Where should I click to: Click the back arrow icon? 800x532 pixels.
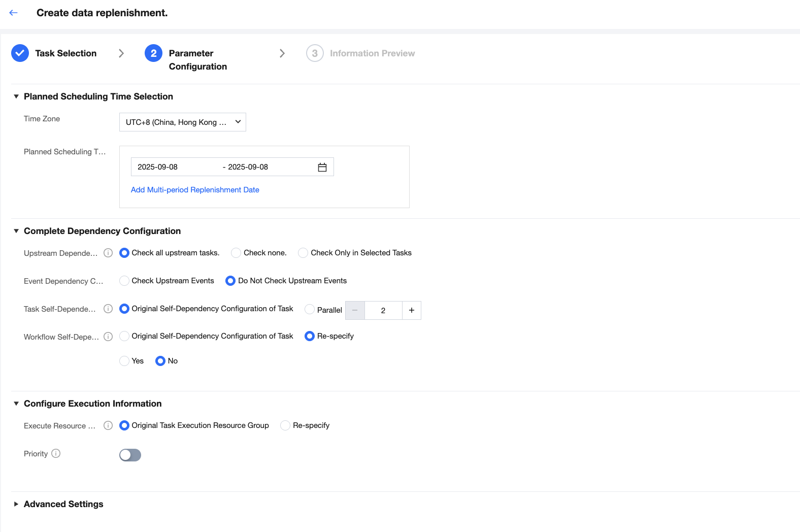14,13
